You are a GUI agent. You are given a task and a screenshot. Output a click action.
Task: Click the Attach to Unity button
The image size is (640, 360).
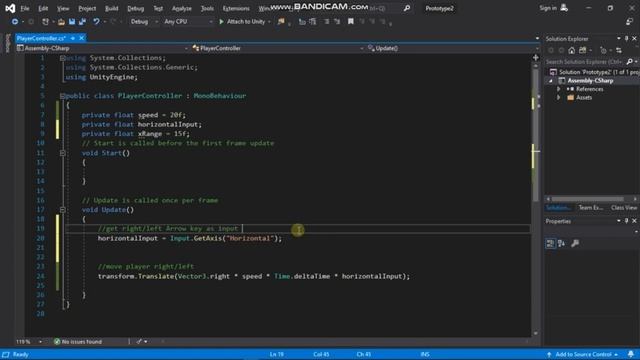[242, 22]
